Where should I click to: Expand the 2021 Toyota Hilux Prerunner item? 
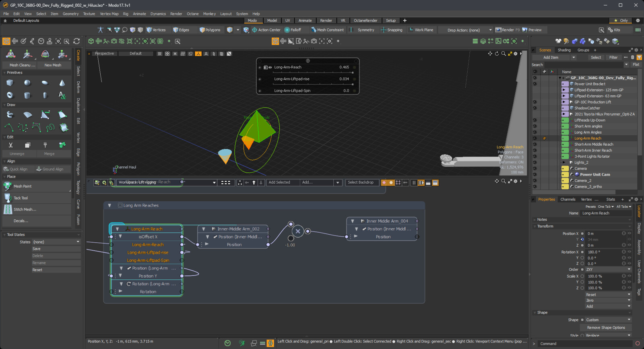point(563,114)
